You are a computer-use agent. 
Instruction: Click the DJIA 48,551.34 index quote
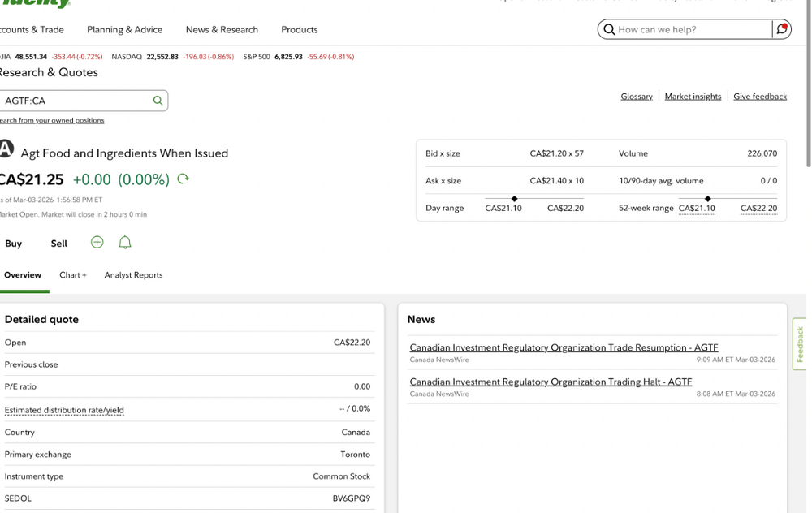[50, 57]
